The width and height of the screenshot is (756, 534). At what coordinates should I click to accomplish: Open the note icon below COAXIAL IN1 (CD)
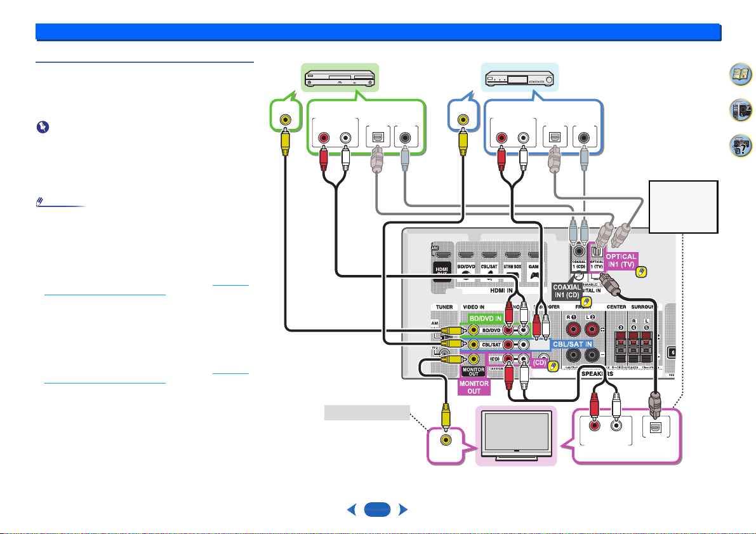pos(586,302)
